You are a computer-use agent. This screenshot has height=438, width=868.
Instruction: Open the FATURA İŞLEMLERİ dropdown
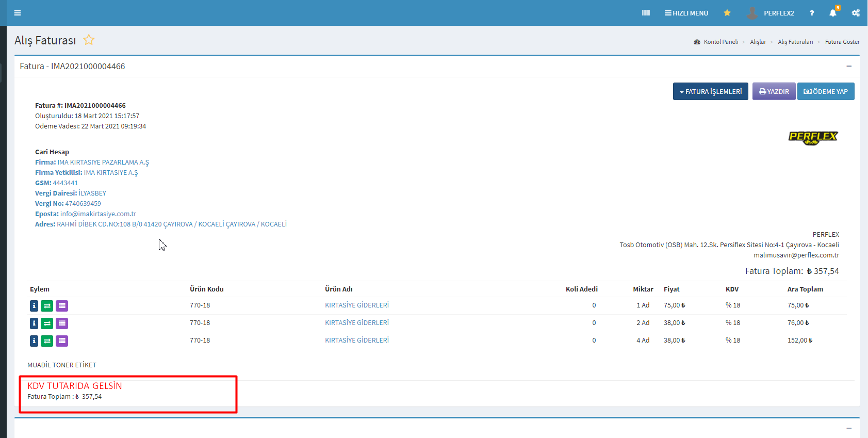click(710, 91)
